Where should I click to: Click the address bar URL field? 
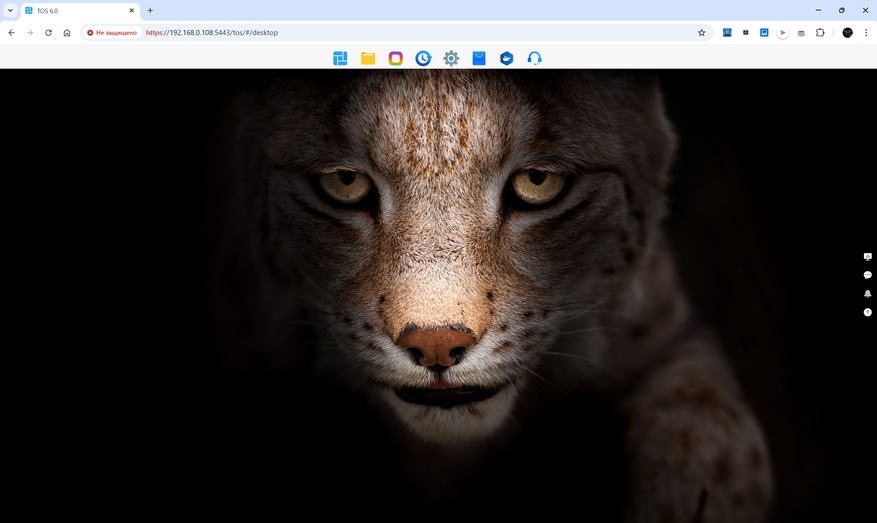tap(400, 33)
